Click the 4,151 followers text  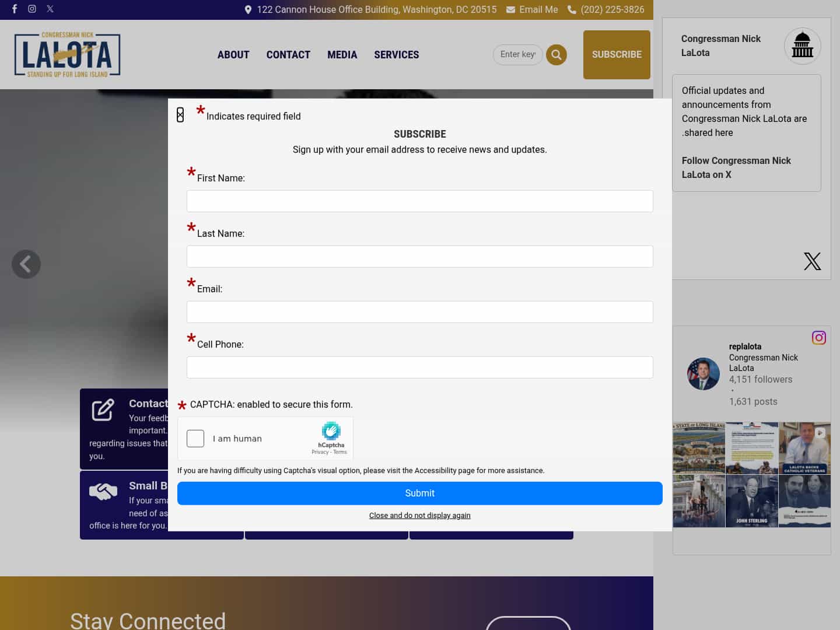click(x=761, y=380)
